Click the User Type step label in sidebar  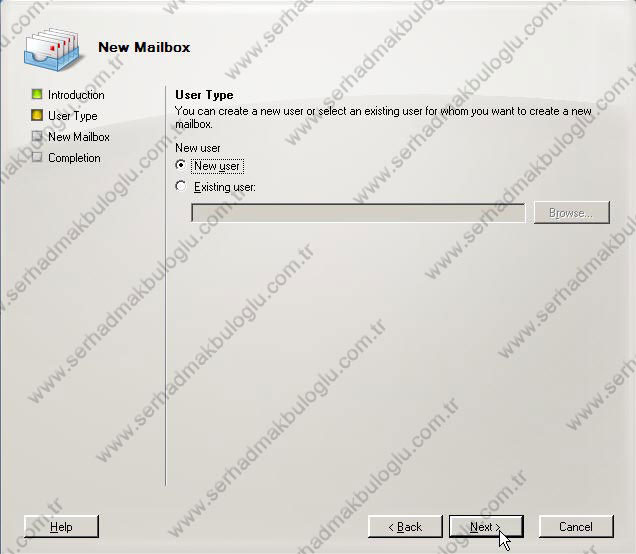[x=73, y=116]
